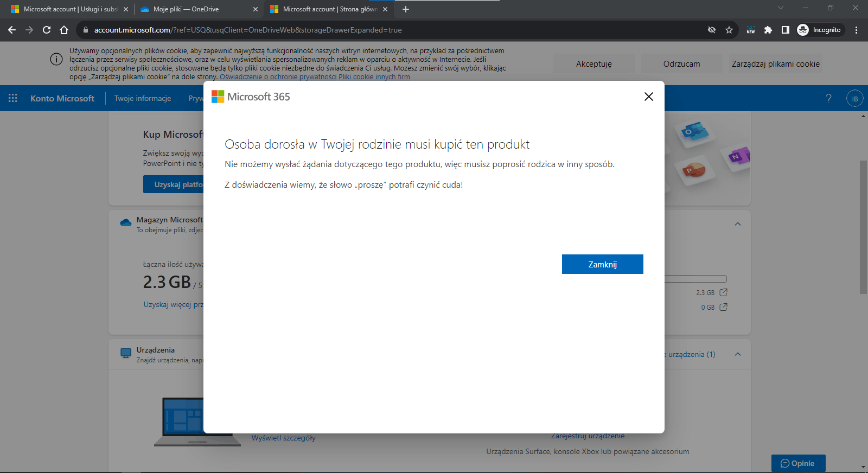
Task: Click the PowerPoint app icon
Action: click(x=694, y=171)
